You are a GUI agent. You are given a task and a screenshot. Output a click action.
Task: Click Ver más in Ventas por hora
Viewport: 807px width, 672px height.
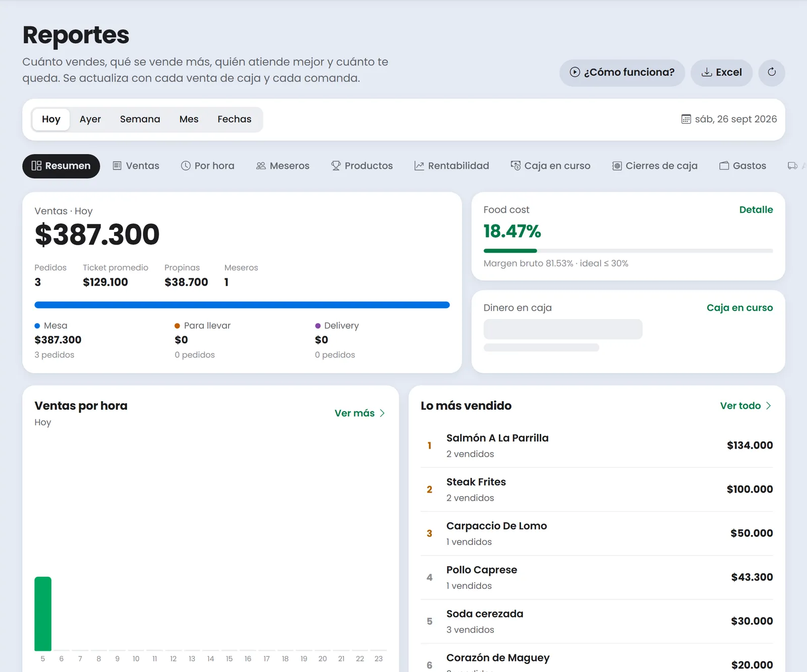[x=360, y=413]
